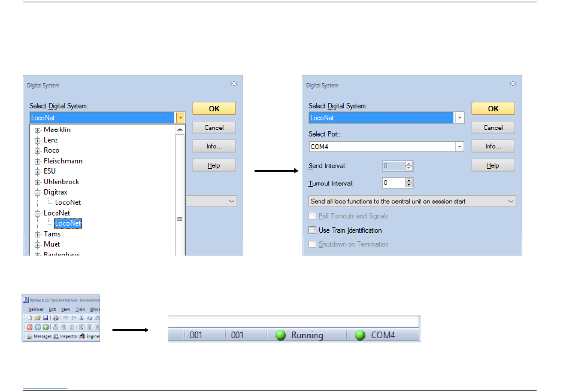569x392 pixels.
Task: Click Info... in the right Digital System dialog
Action: (493, 146)
